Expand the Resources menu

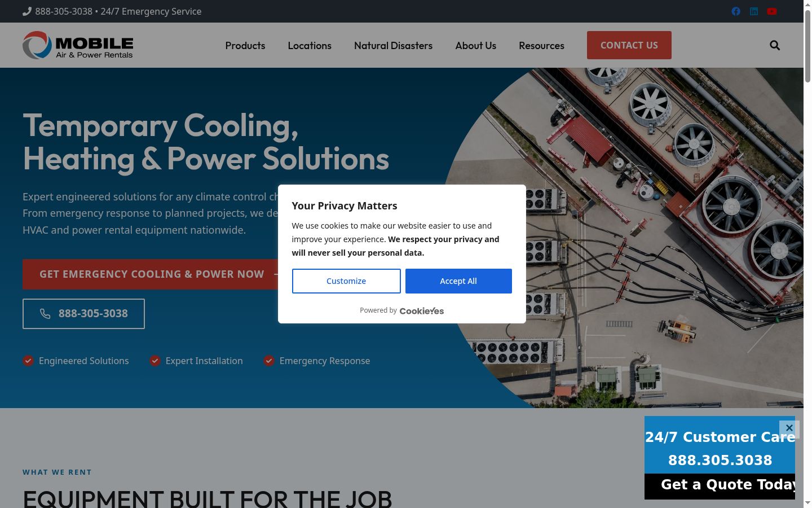(541, 46)
